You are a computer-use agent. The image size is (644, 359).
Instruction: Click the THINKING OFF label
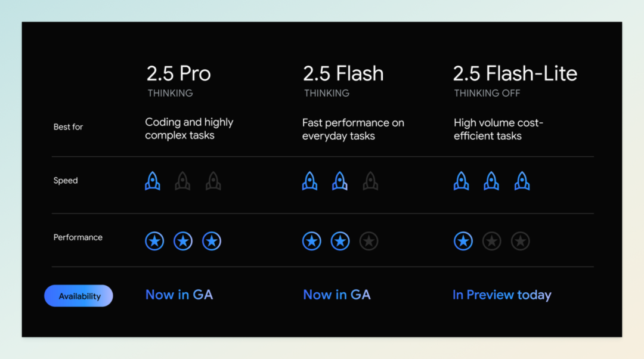pos(487,93)
